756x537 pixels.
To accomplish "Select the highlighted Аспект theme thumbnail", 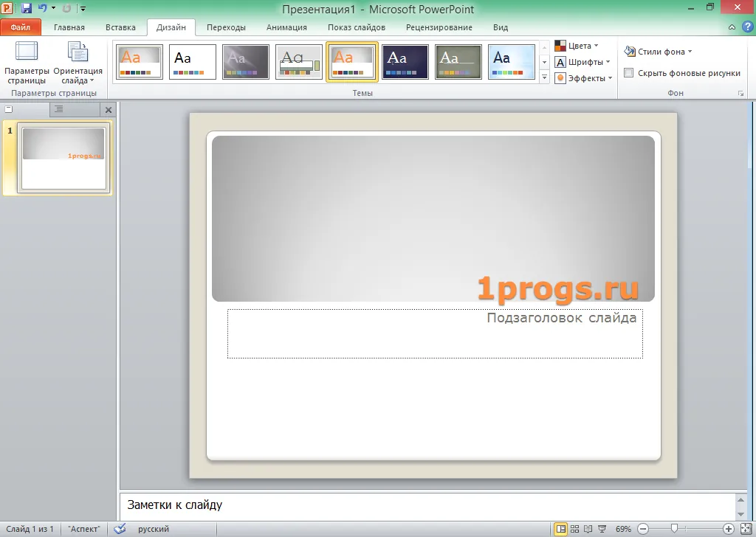I will [x=352, y=62].
